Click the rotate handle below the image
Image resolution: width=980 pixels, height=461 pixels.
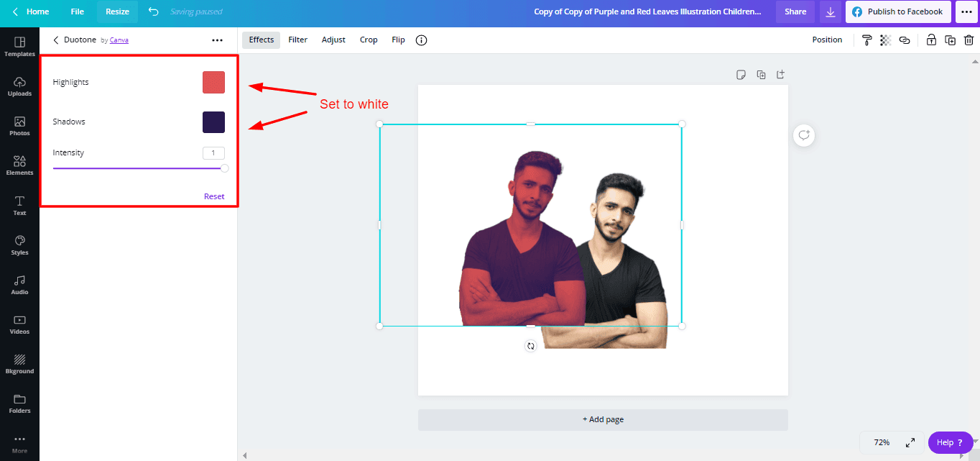tap(531, 346)
